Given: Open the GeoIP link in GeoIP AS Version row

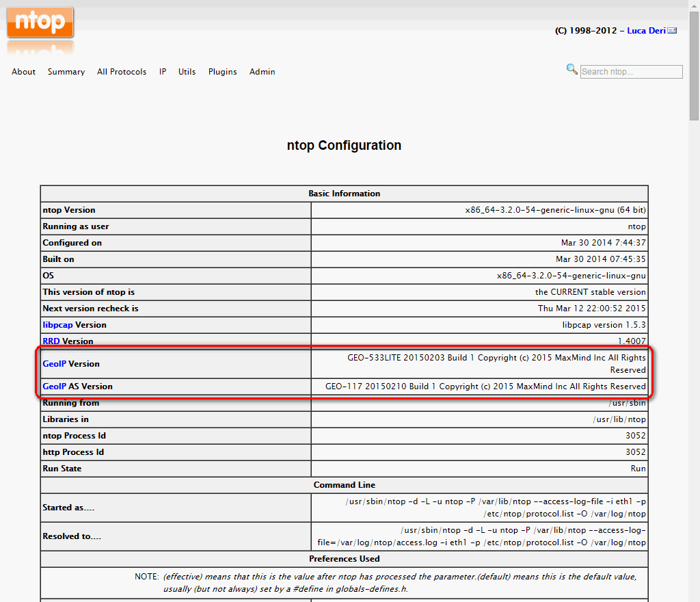Looking at the screenshot, I should (54, 387).
